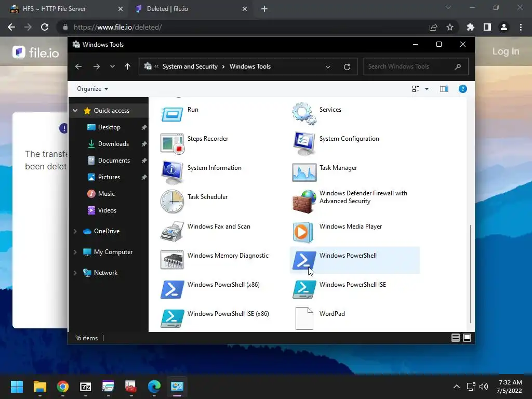This screenshot has height=399, width=532.
Task: Unpin Desktop from Quick access
Action: pyautogui.click(x=144, y=127)
